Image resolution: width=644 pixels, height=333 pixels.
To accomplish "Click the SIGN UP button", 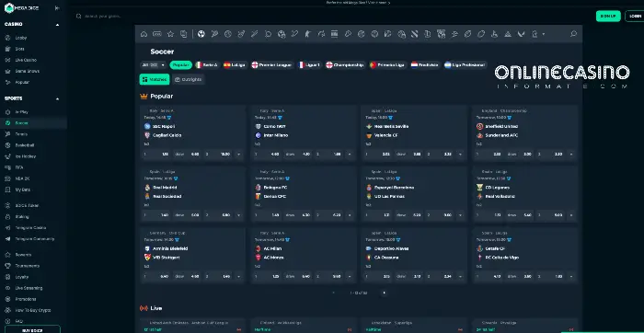I will click(608, 16).
